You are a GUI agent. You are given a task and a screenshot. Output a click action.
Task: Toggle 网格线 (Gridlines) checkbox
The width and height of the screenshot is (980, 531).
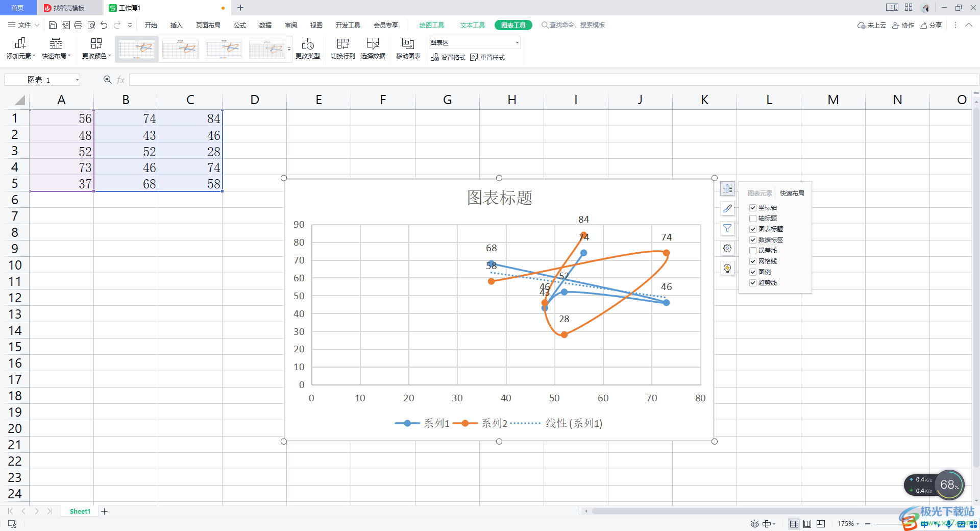tap(753, 261)
